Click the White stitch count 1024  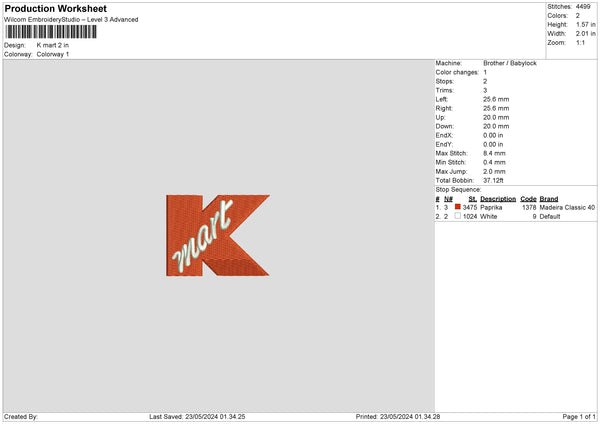pyautogui.click(x=470, y=217)
